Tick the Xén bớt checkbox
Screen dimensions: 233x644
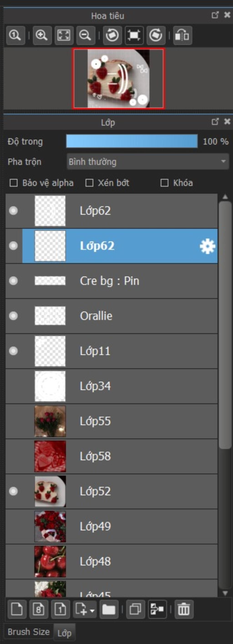point(89,183)
